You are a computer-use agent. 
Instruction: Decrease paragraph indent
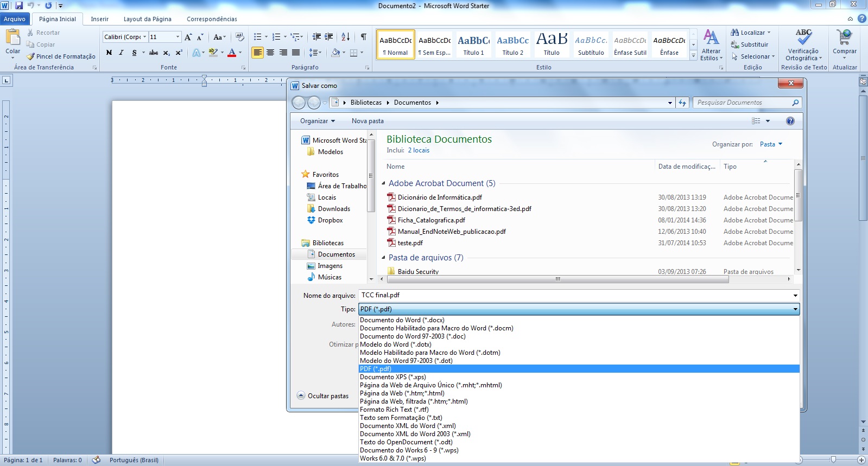pyautogui.click(x=317, y=37)
